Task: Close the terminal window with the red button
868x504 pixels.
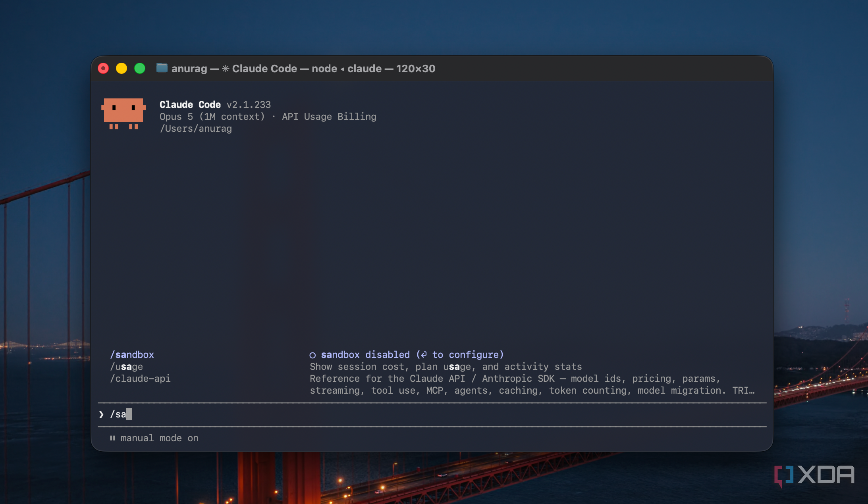Action: [103, 69]
